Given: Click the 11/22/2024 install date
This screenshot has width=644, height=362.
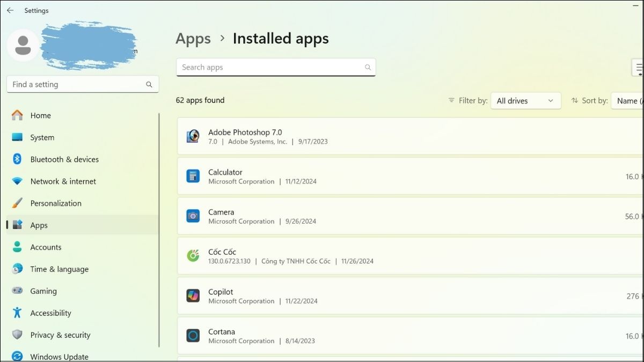Looking at the screenshot, I should (301, 301).
